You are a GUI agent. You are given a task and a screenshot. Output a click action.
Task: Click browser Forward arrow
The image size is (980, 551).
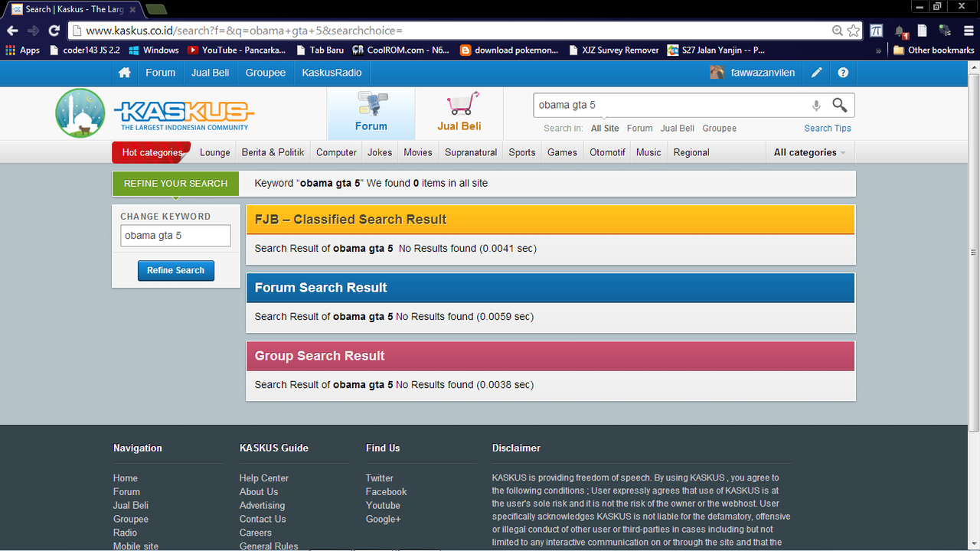[x=33, y=31]
